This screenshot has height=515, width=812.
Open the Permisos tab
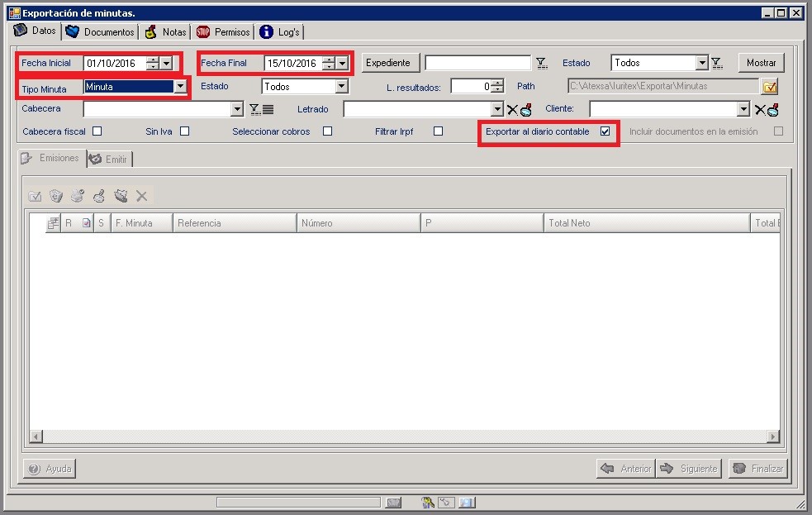(223, 32)
